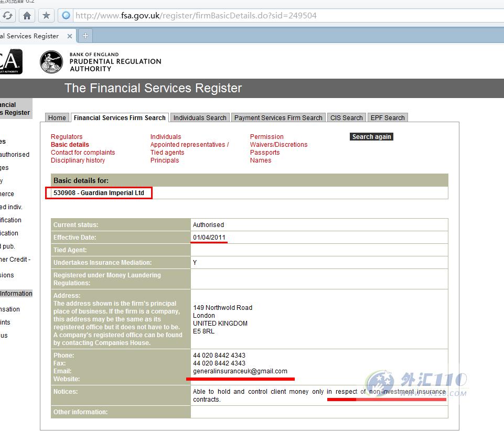Viewport: 504px width, 431px height.
Task: Click address line 149 Northwold Road
Action: pyautogui.click(x=222, y=308)
